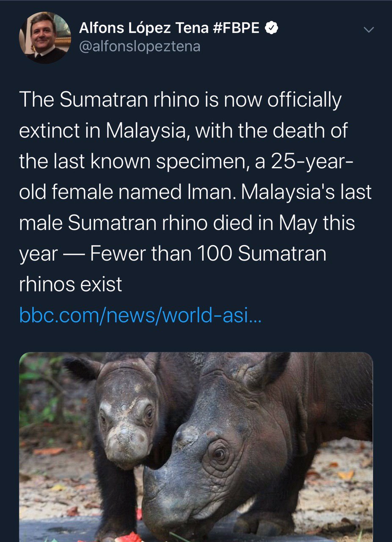Click "Fewer than 100 Sumatran" text
Screen dimensions: 392x542
(x=208, y=254)
